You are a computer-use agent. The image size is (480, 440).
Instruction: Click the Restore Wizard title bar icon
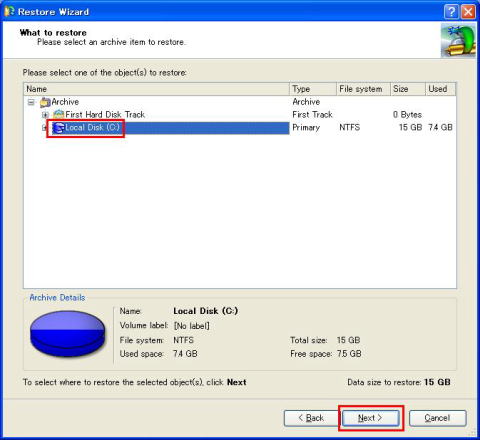click(9, 11)
